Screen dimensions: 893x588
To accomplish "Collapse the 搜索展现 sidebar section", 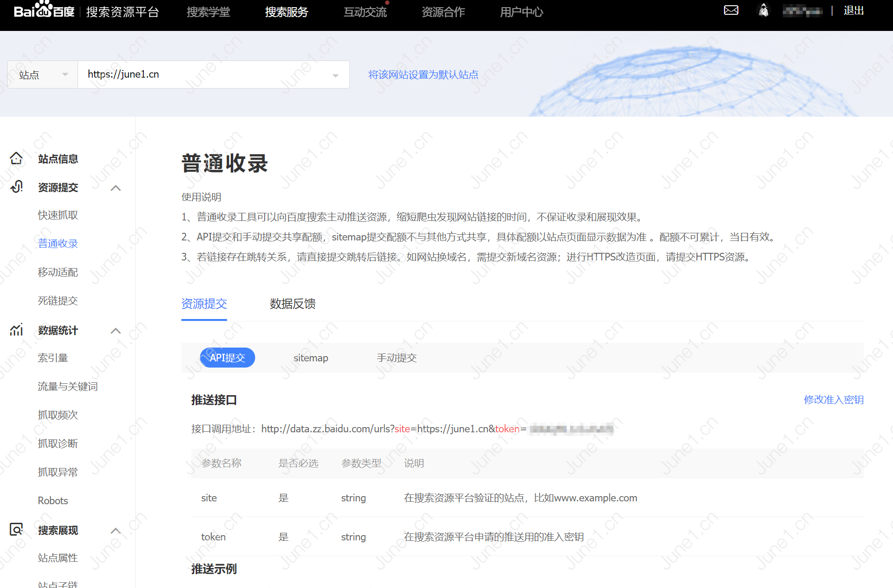I will click(x=116, y=530).
